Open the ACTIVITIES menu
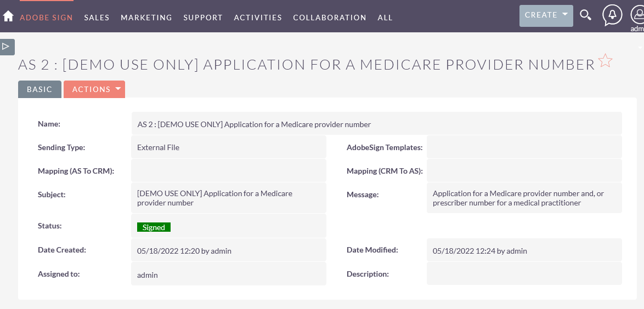 click(258, 18)
